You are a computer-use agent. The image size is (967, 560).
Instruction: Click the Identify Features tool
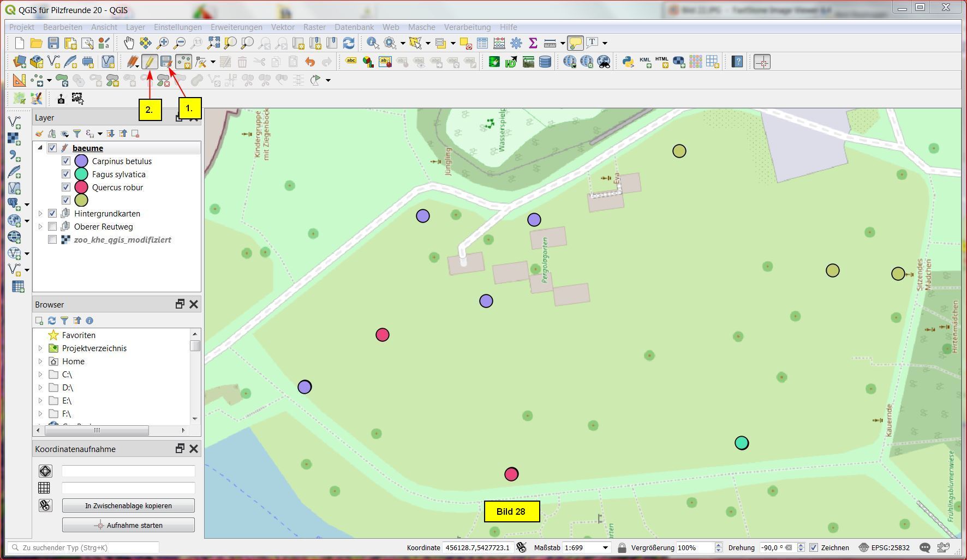pyautogui.click(x=373, y=43)
